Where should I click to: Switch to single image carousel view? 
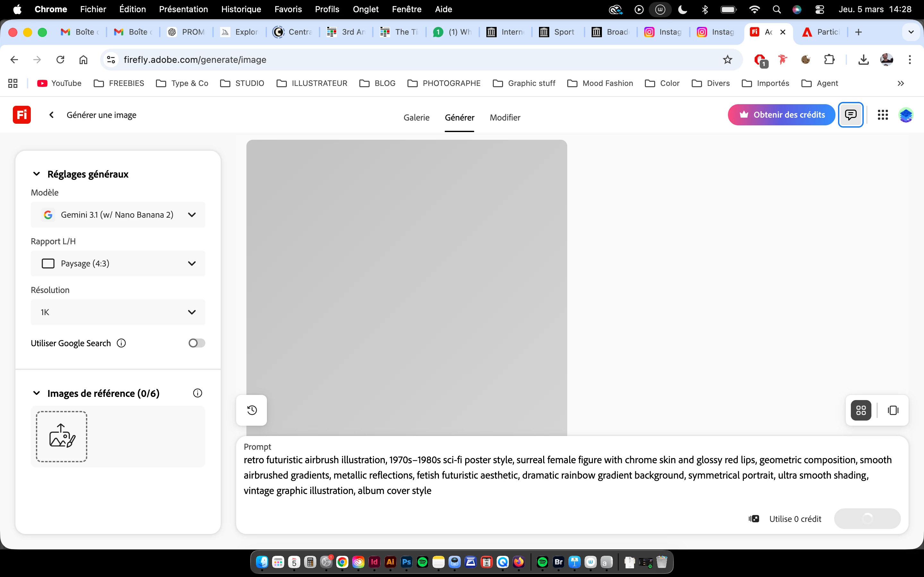click(893, 410)
